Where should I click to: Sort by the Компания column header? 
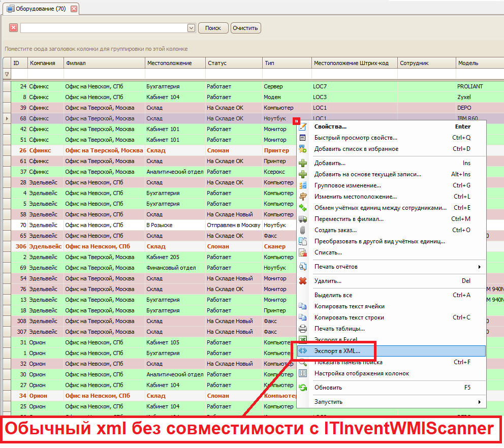46,63
